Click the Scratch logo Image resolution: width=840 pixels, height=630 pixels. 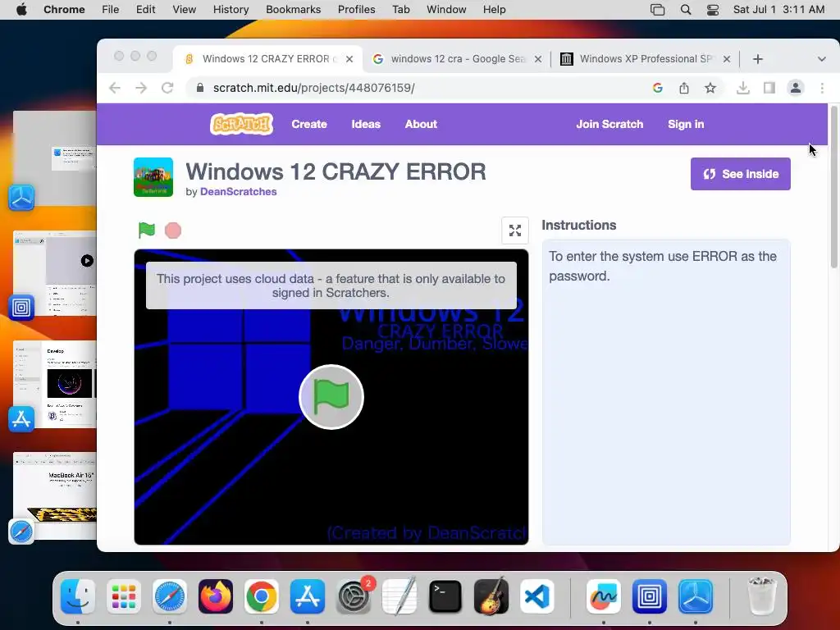pyautogui.click(x=242, y=125)
